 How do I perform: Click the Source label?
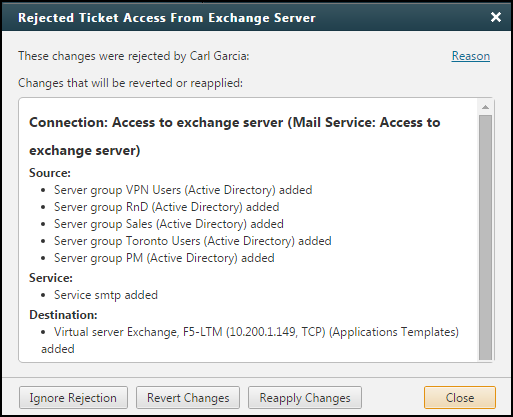[x=50, y=173]
